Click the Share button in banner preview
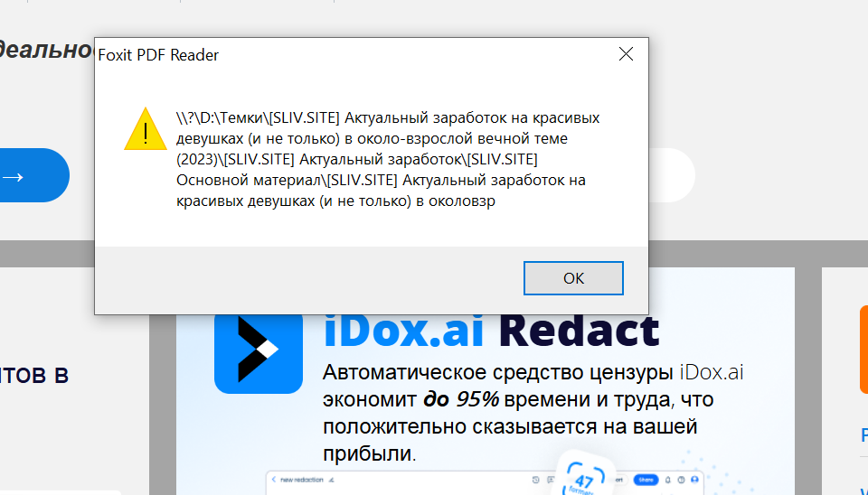868x495 pixels. 646,480
